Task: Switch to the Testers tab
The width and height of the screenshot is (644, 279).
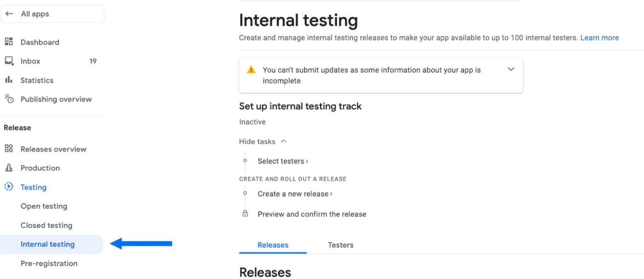Action: click(341, 245)
